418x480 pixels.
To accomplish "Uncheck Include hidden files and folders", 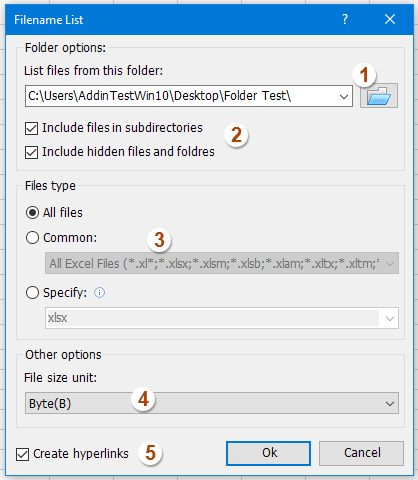I will pos(32,152).
